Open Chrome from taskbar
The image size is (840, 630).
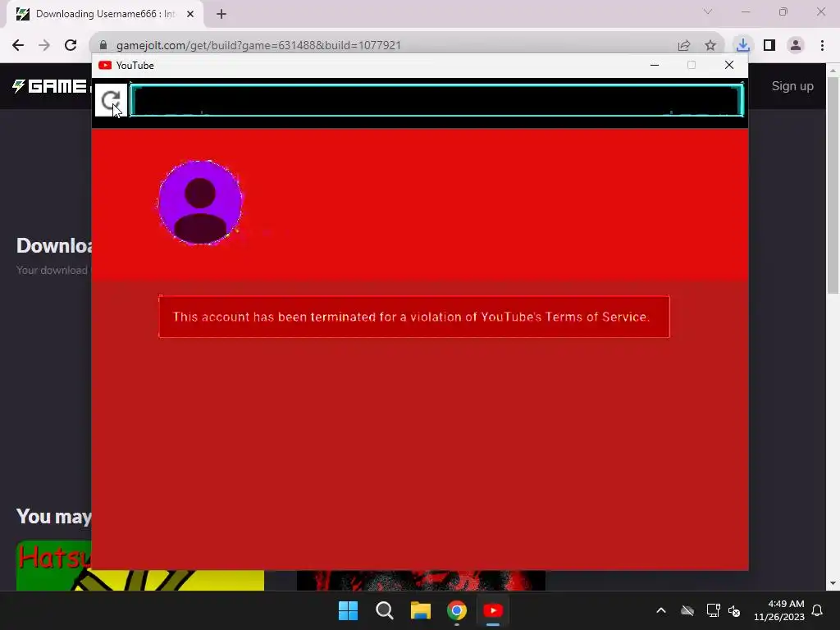click(x=457, y=610)
